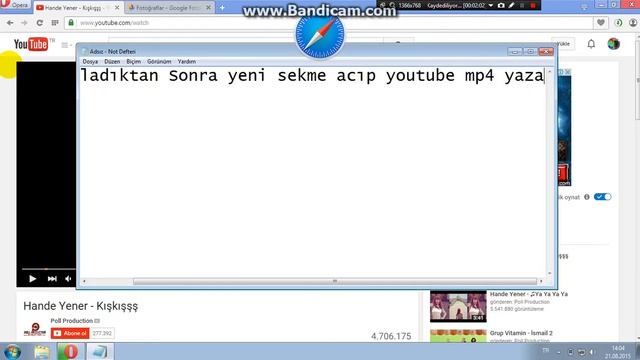Screen dimensions: 640x360
Task: Open the Biçim menu in Notepad
Action: [133, 62]
